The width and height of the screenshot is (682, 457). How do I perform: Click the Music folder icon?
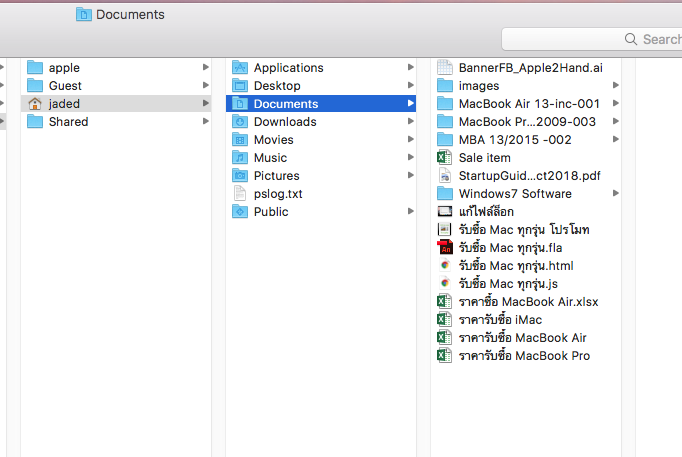pyautogui.click(x=240, y=158)
